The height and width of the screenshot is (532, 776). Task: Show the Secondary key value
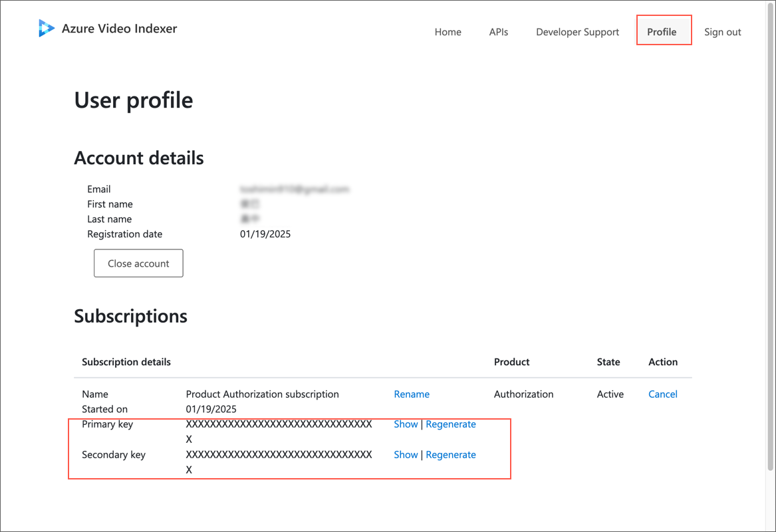[406, 454]
